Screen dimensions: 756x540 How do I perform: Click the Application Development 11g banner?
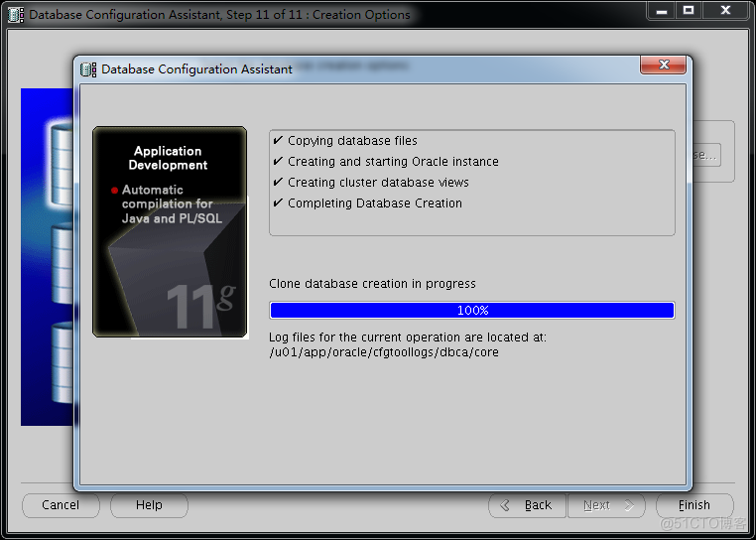coord(170,231)
